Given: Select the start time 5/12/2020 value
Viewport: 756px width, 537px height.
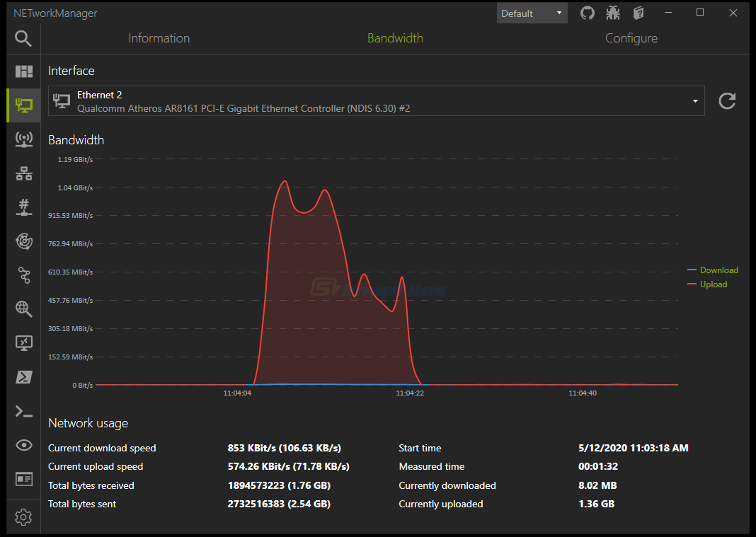Looking at the screenshot, I should pyautogui.click(x=634, y=448).
